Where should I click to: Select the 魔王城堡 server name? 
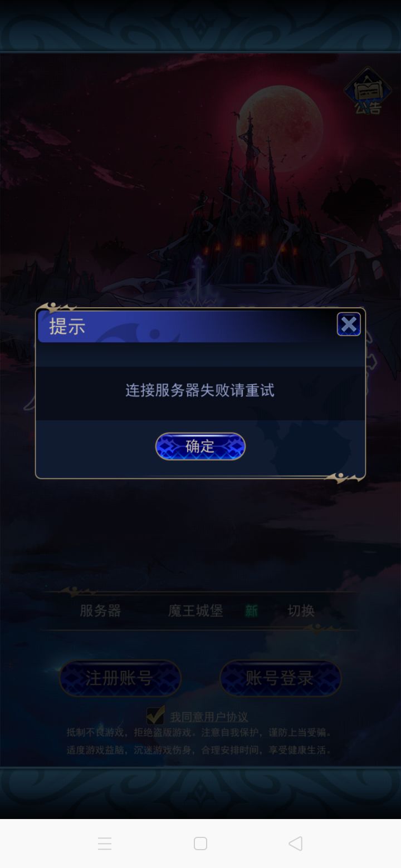point(195,610)
